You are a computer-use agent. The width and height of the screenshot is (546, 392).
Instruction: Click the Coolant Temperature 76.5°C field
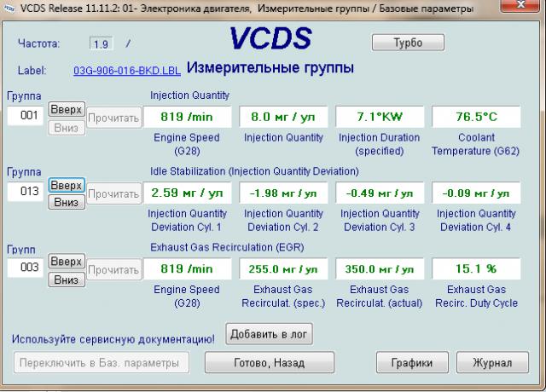475,117
